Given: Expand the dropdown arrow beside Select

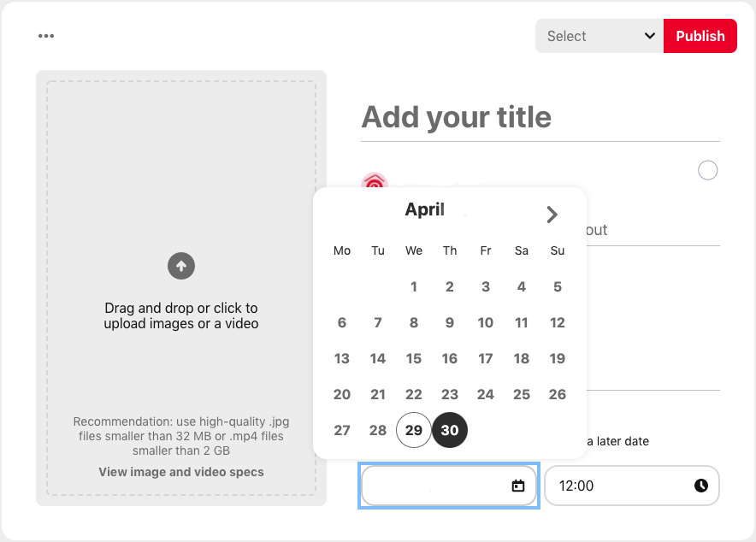Looking at the screenshot, I should coord(649,36).
